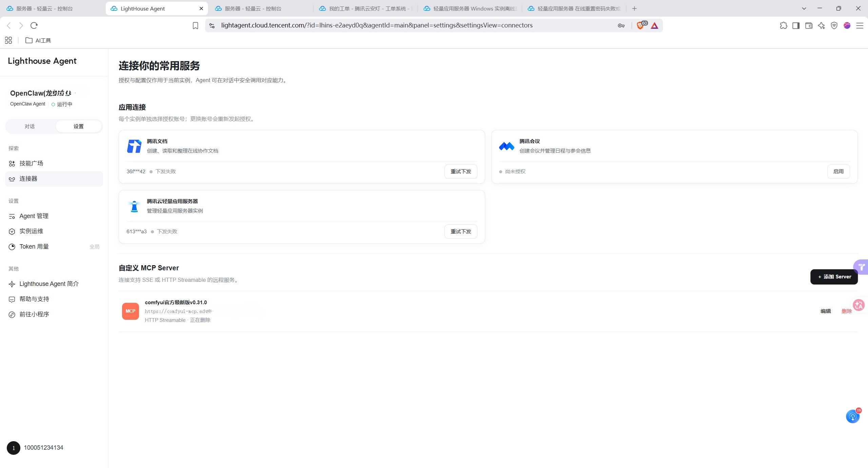Click the OpenClaw instance name header
Screen dimensions: 868x468
point(41,93)
